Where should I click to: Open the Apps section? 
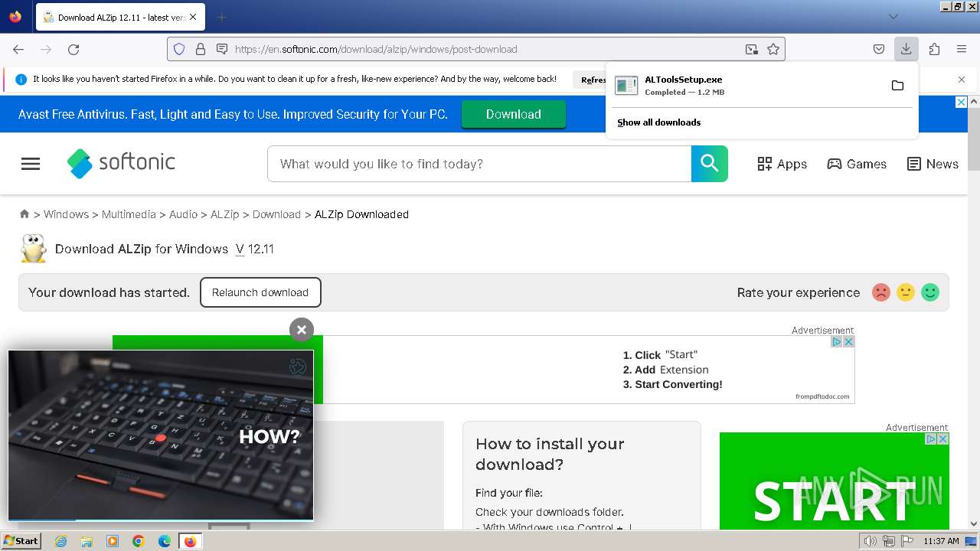pyautogui.click(x=782, y=164)
